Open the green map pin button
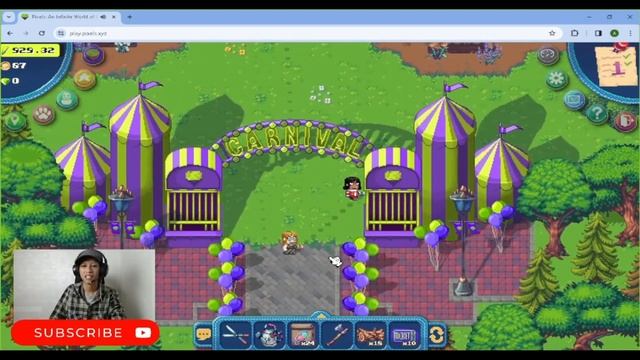The width and height of the screenshot is (640, 360). 16,121
